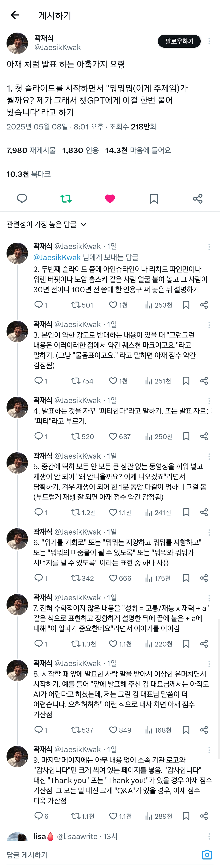Open the 7,980 재게시물 reposts list
The image size is (220, 868).
click(x=31, y=150)
